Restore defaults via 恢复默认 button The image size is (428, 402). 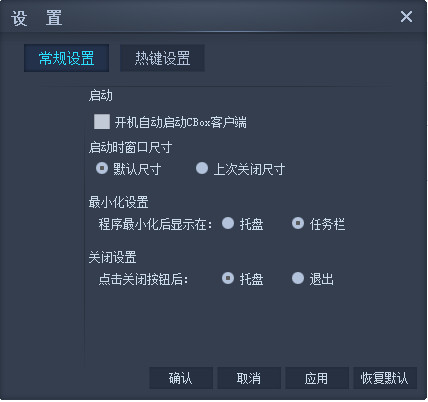point(385,378)
